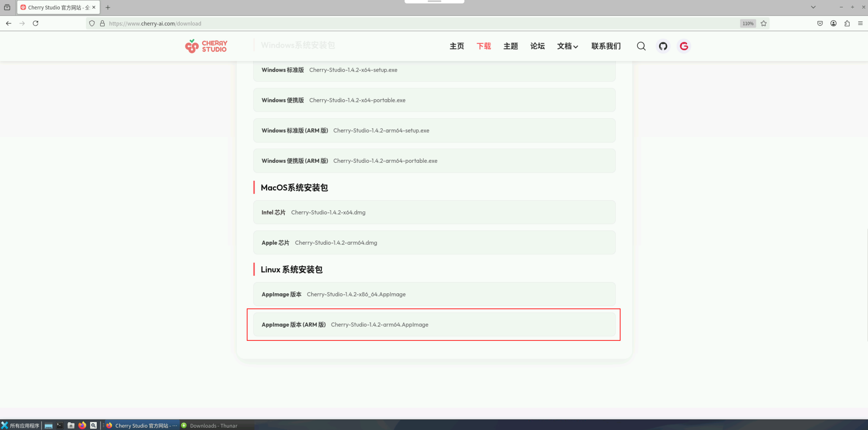Viewport: 868px width, 430px height.
Task: Open the GitHub icon link
Action: click(x=663, y=46)
